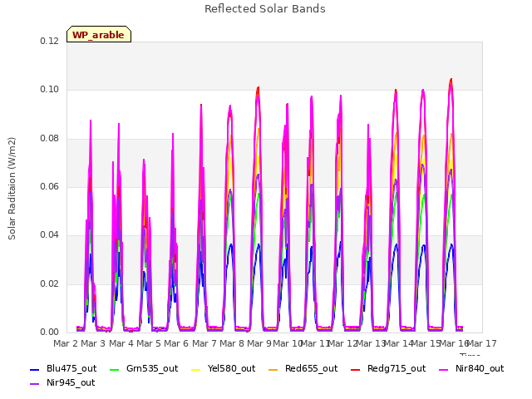
Task: Click the Mar 2 x-axis date label
Action: point(66,343)
